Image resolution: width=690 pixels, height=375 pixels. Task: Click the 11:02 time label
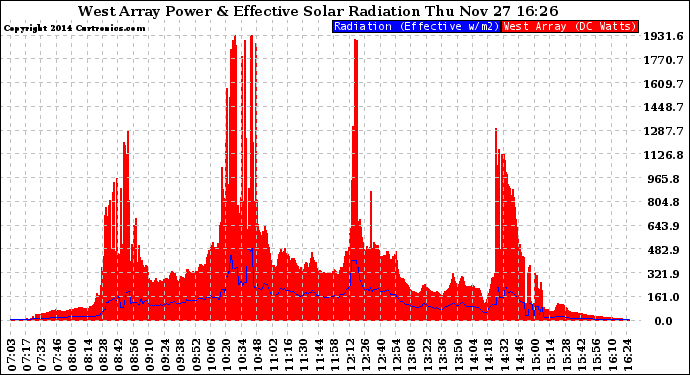coord(273,354)
